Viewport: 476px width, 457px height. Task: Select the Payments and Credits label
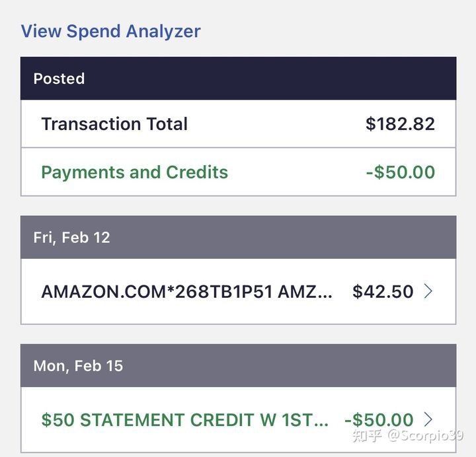click(x=134, y=172)
